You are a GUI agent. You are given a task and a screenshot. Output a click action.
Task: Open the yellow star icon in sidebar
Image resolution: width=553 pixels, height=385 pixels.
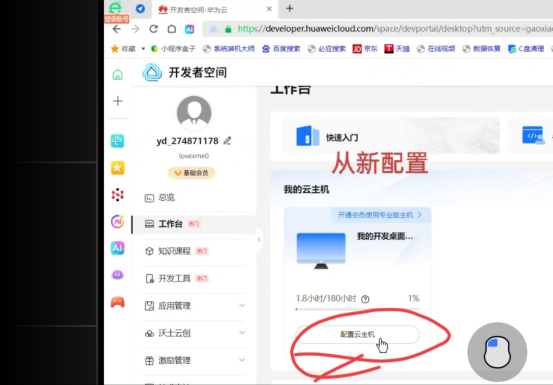click(x=117, y=168)
